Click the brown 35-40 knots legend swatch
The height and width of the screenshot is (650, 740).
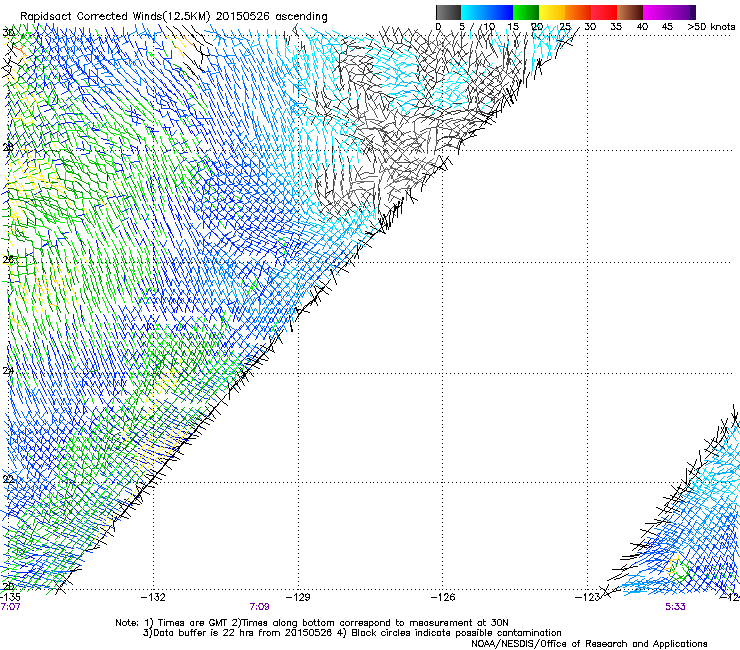tap(630, 12)
